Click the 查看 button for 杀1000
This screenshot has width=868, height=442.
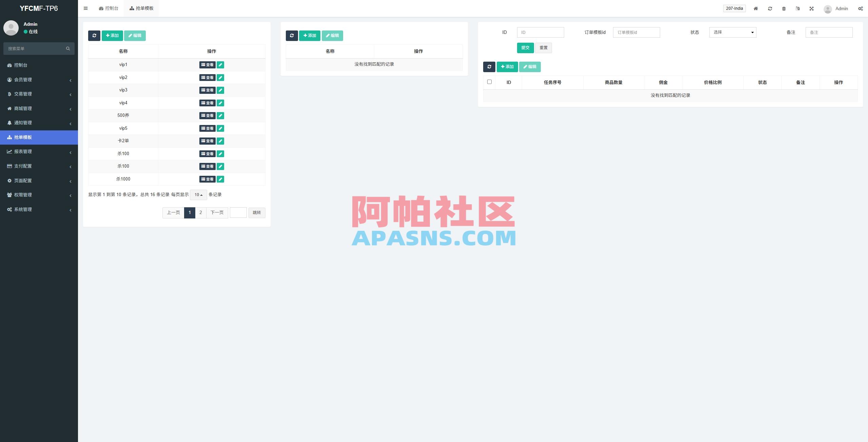[x=207, y=179]
